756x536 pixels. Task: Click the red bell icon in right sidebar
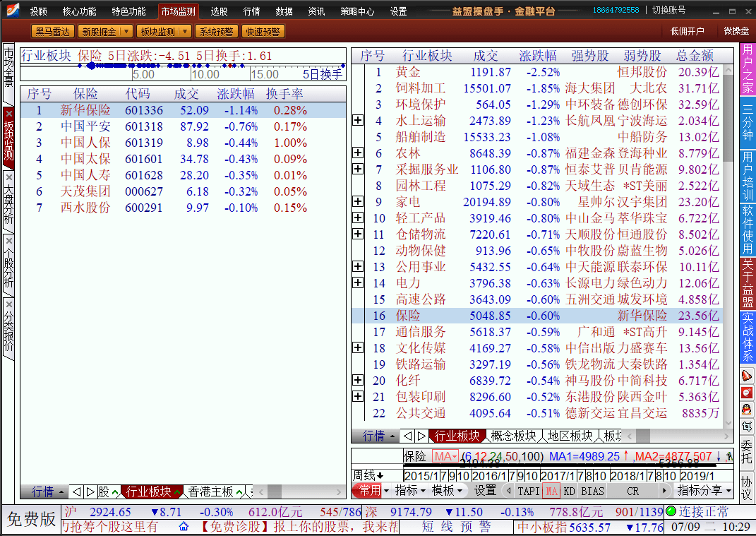pos(746,376)
